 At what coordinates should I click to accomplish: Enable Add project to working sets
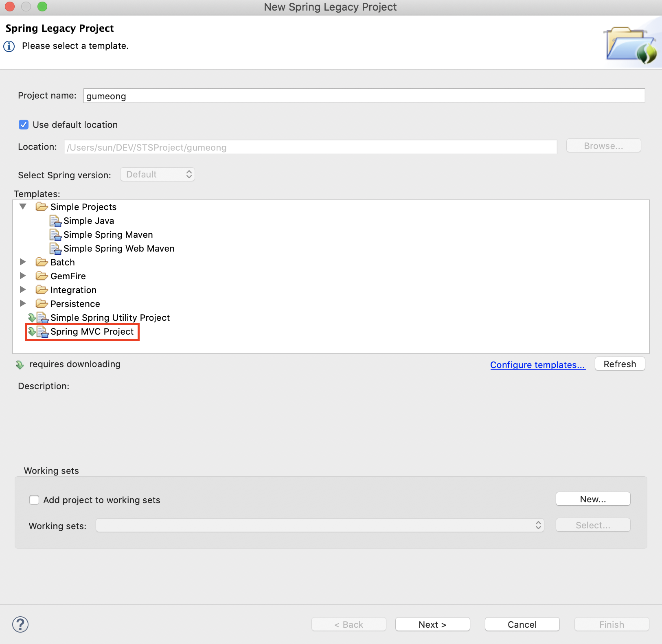pyautogui.click(x=34, y=500)
